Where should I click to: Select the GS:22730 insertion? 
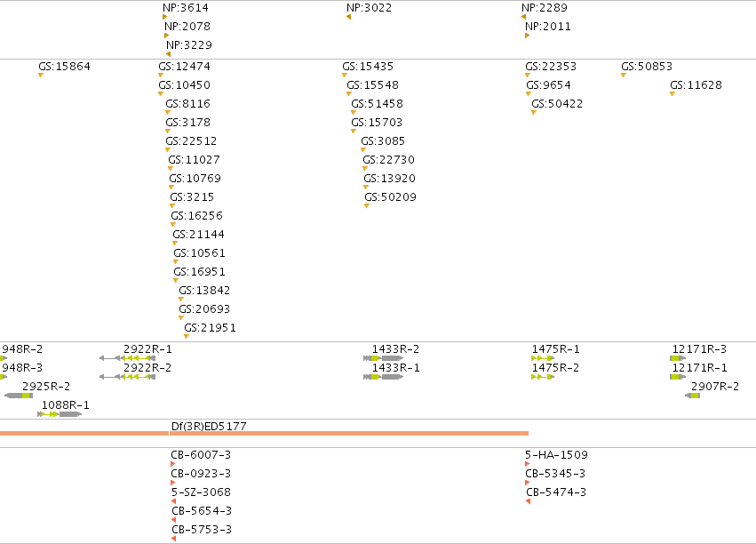[388, 160]
